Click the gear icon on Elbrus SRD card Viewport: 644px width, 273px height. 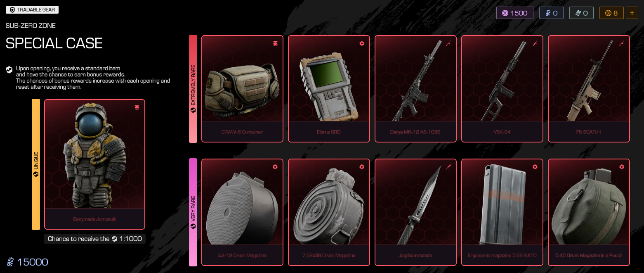pos(362,43)
